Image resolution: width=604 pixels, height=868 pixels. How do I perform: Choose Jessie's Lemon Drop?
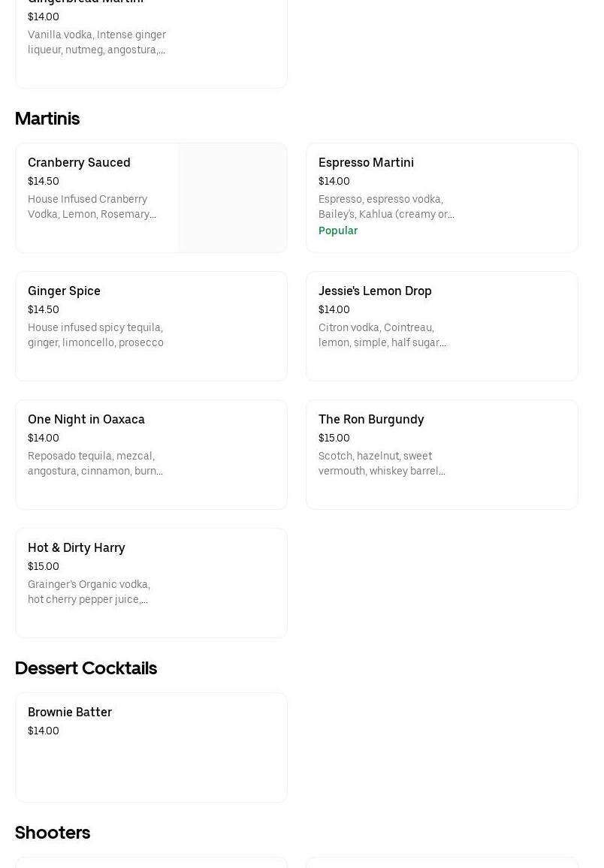tap(375, 291)
